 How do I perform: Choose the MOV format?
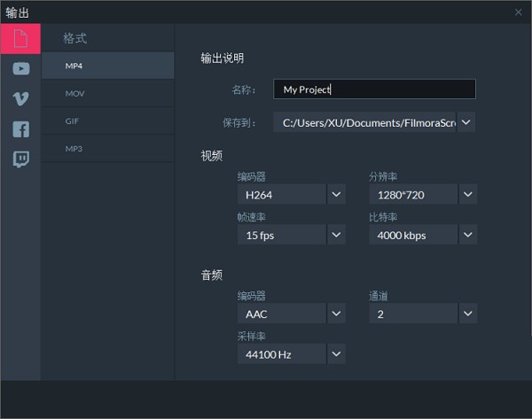[x=107, y=93]
